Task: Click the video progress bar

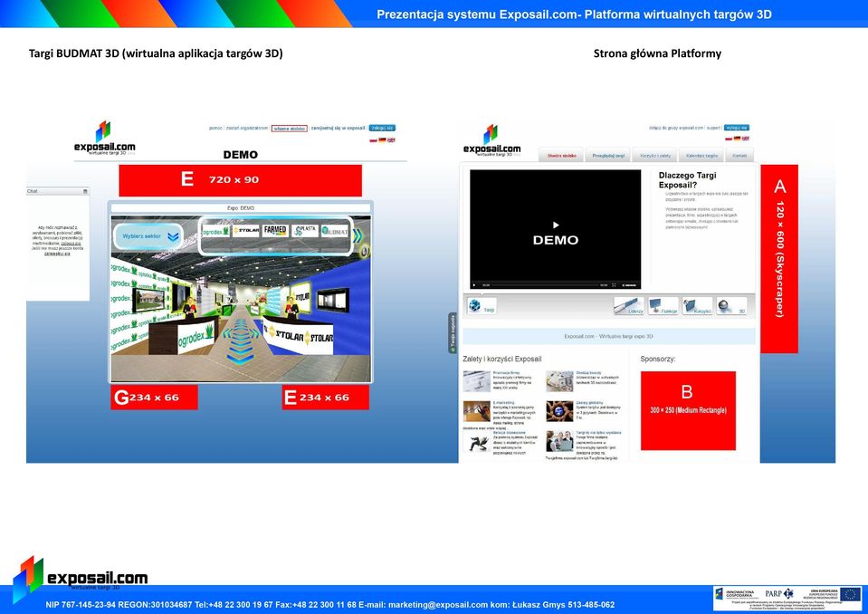Action: [545, 285]
